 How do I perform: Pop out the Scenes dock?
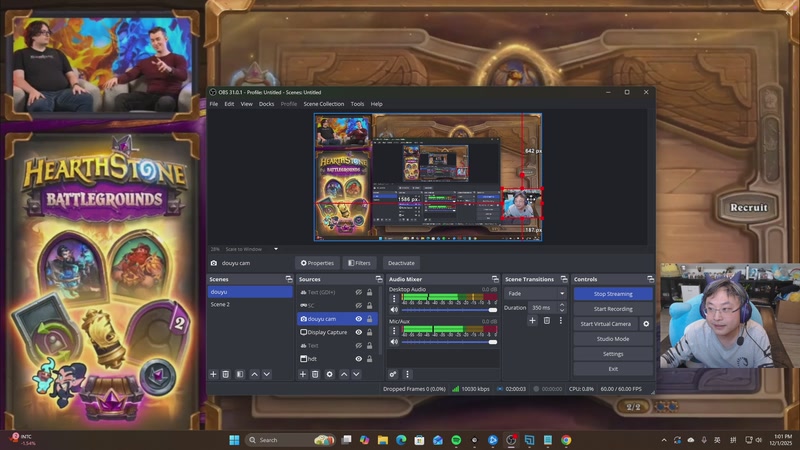tap(289, 279)
